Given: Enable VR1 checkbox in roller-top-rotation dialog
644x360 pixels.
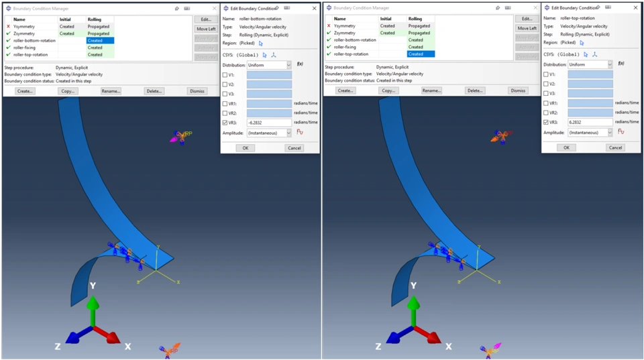Looking at the screenshot, I should pyautogui.click(x=546, y=103).
